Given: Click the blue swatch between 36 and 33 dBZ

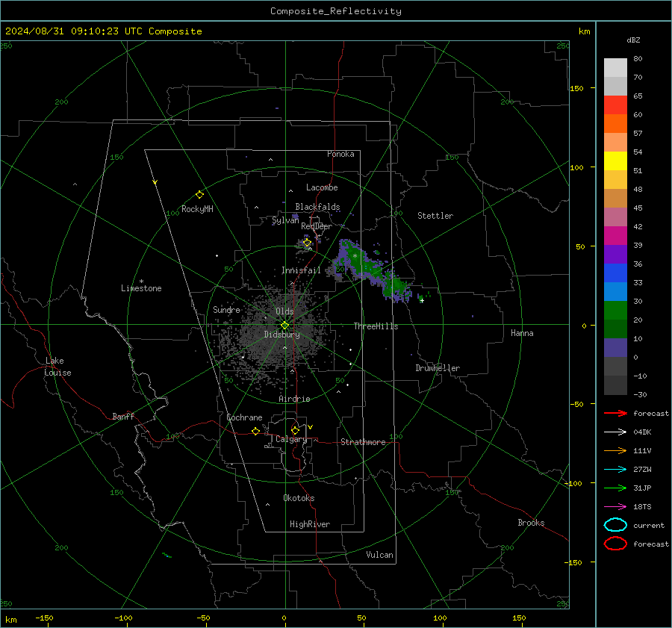Looking at the screenshot, I should click(615, 273).
